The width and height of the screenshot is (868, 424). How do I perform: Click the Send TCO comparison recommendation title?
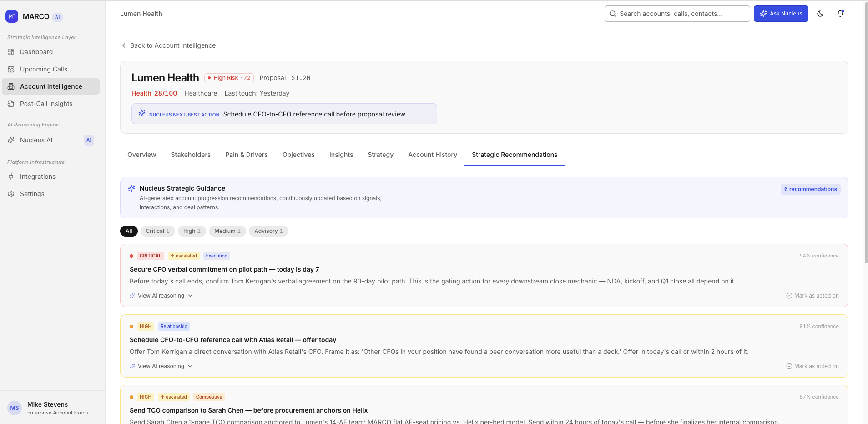(x=248, y=410)
